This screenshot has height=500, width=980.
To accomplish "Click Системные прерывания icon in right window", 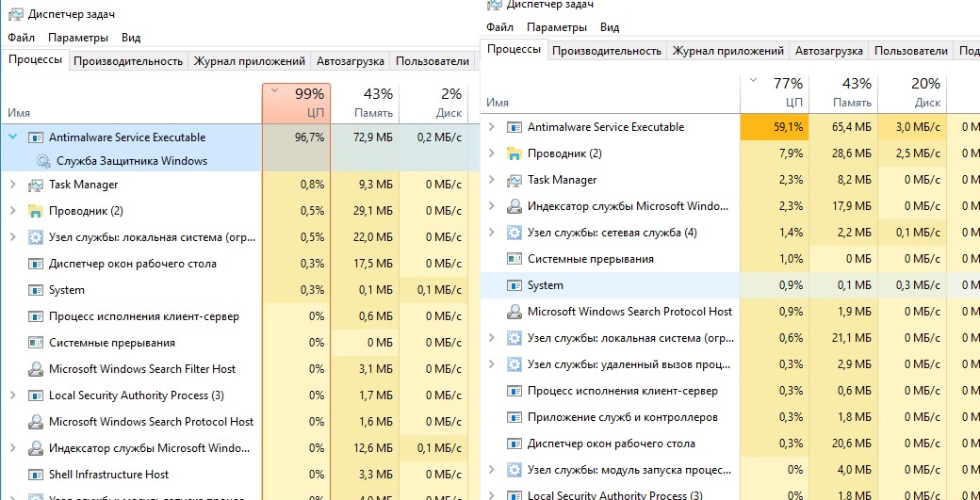I will click(514, 259).
